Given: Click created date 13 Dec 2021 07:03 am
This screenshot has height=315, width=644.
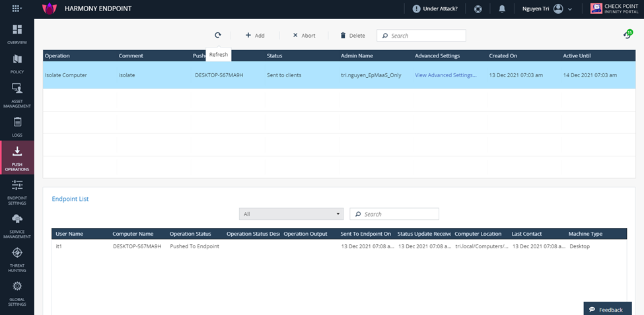Looking at the screenshot, I should point(515,75).
